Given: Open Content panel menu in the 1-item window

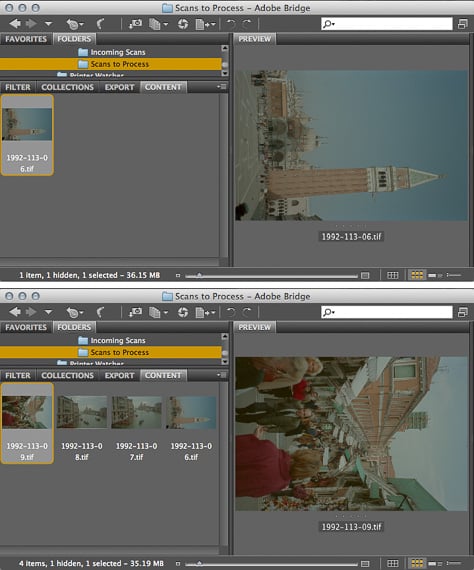Looking at the screenshot, I should [221, 87].
